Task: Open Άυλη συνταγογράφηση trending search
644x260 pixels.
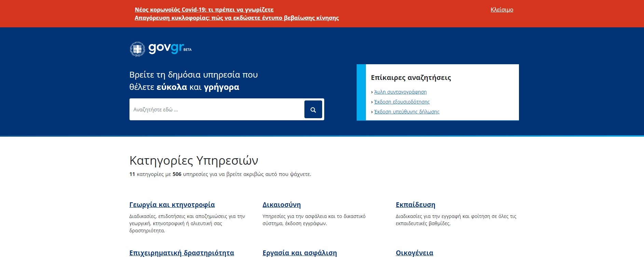Action: tap(400, 92)
